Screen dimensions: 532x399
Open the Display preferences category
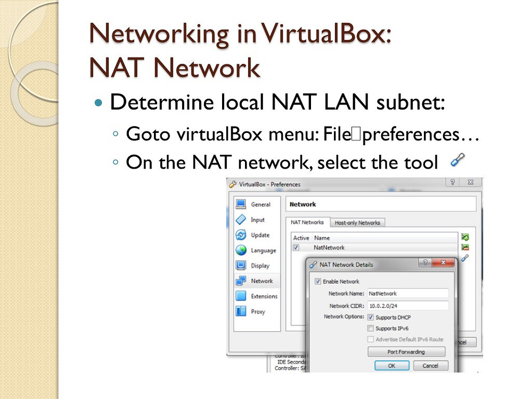[x=257, y=265]
